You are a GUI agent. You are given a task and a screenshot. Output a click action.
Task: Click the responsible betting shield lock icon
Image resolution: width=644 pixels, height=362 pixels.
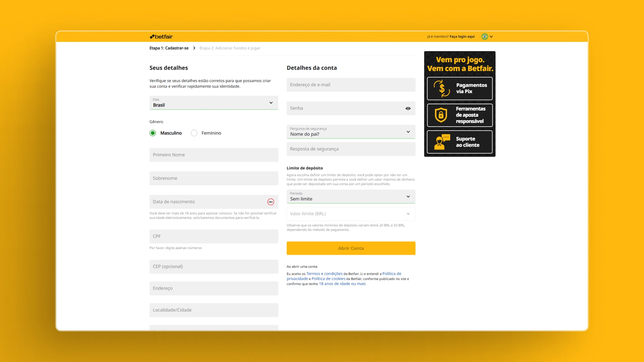[x=441, y=115]
